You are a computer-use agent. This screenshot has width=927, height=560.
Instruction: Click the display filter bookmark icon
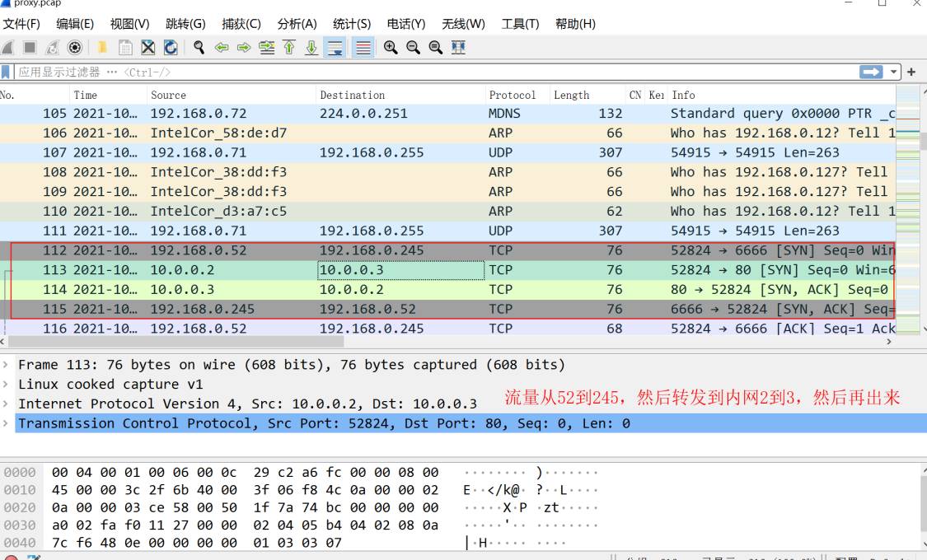(7, 72)
